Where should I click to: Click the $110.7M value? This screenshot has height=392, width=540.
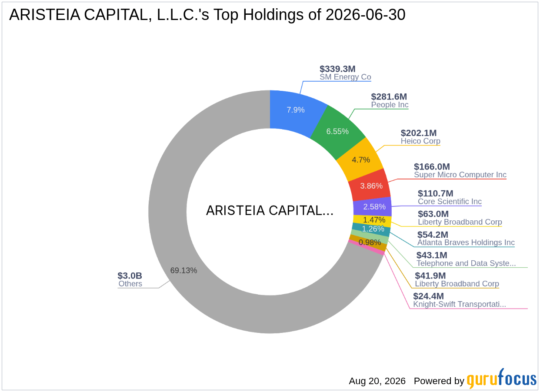pos(436,193)
